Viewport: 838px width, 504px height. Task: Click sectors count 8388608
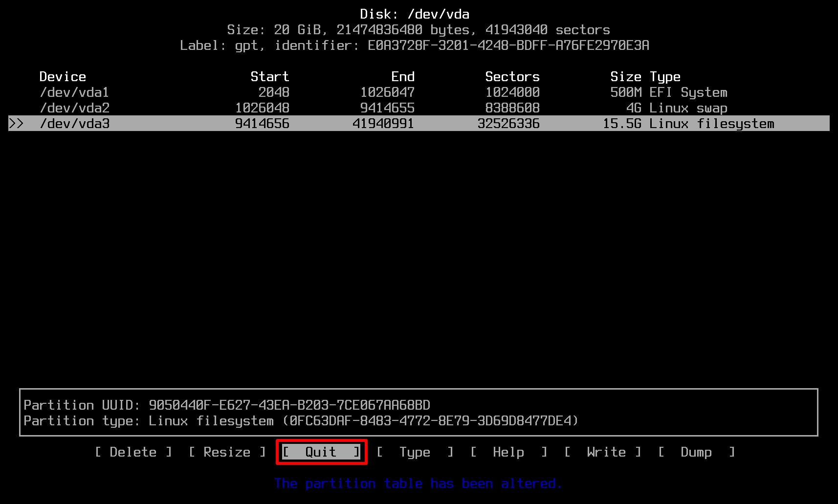512,108
